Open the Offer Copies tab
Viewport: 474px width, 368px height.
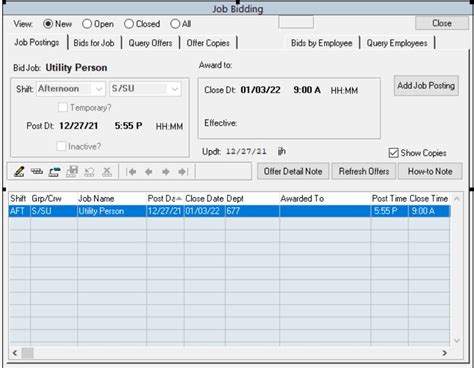(208, 43)
